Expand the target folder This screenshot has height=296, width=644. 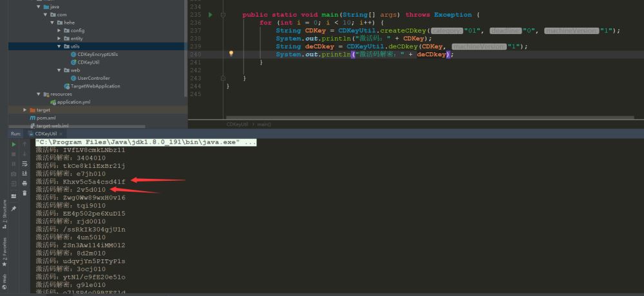coord(25,110)
